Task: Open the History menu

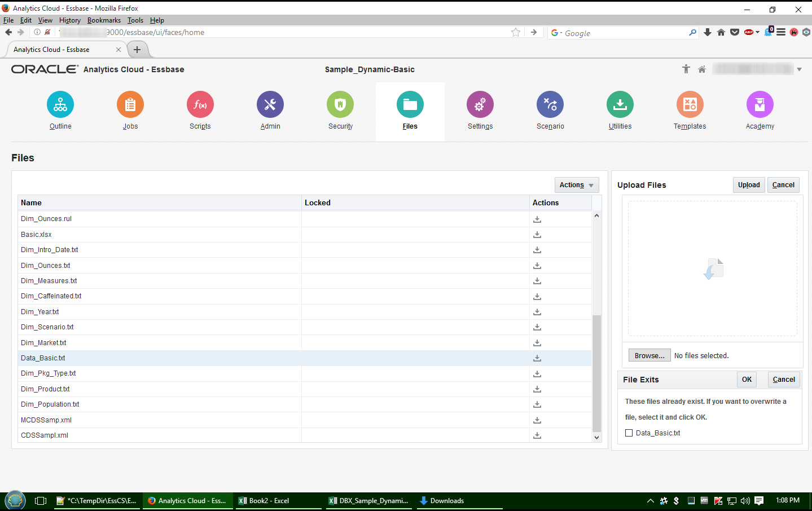Action: (x=70, y=20)
